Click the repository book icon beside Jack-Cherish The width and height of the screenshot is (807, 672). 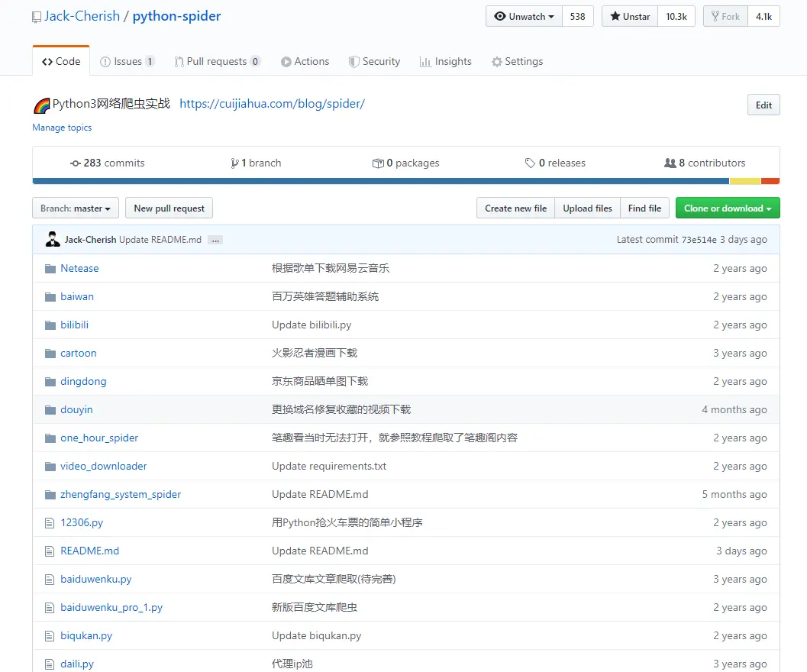[x=36, y=16]
